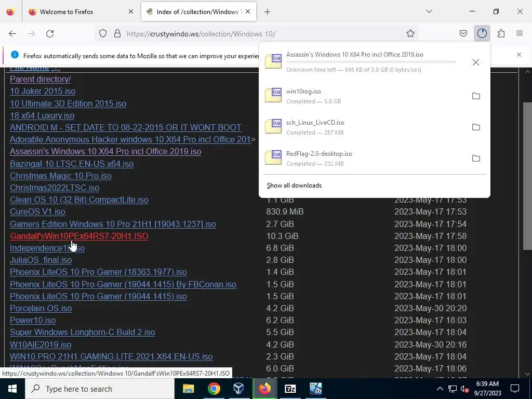Open the ANDROID M set date link
The height and width of the screenshot is (399, 532).
point(126,128)
